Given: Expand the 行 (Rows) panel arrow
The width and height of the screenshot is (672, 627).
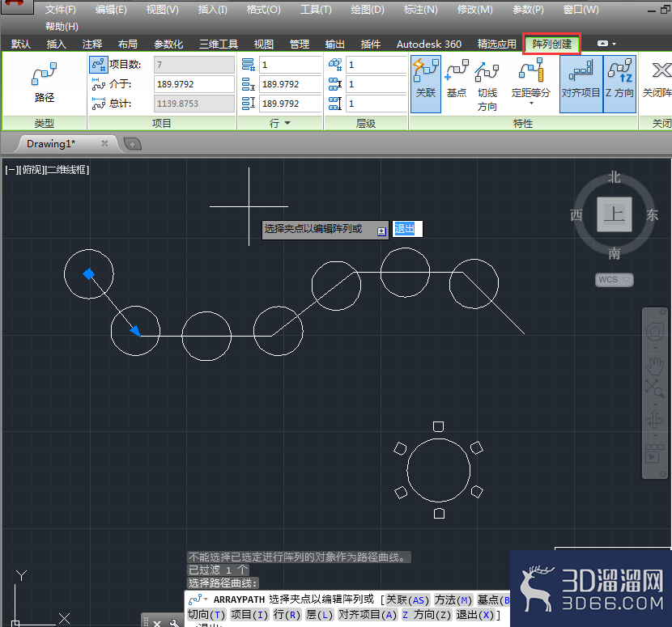Looking at the screenshot, I should (287, 123).
